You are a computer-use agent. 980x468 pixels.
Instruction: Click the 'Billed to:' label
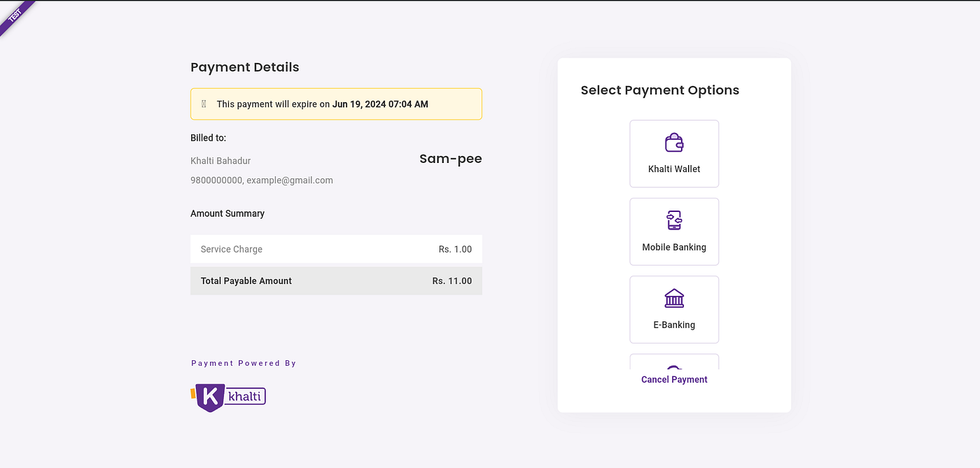tap(209, 138)
